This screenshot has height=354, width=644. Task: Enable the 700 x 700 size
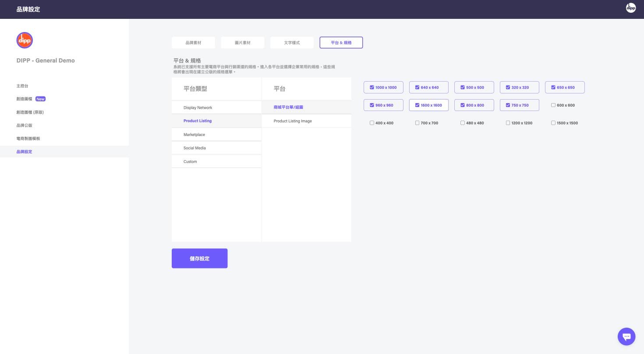click(417, 123)
